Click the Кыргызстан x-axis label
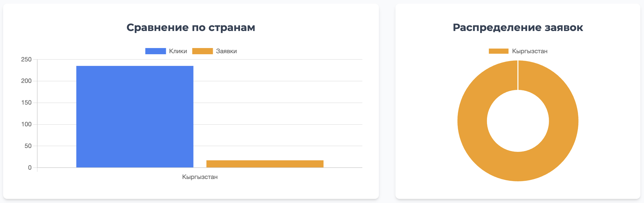Screen dimensions: 644x203 click(200, 177)
